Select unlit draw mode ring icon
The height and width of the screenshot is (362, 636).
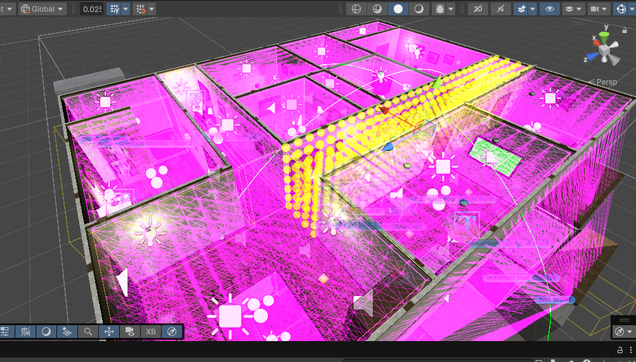pyautogui.click(x=419, y=9)
